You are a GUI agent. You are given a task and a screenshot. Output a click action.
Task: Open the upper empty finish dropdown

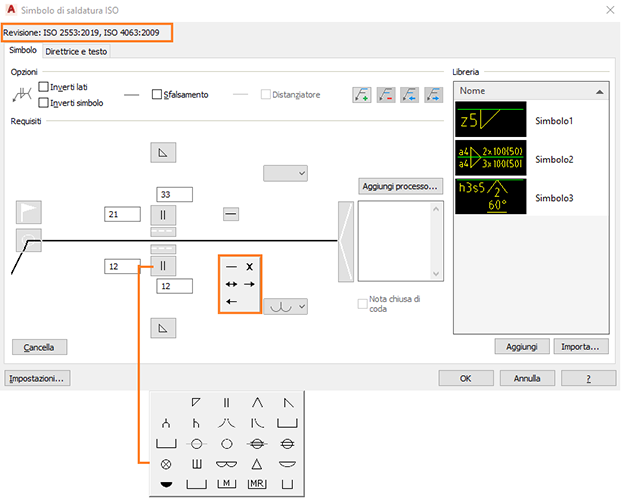tap(285, 174)
